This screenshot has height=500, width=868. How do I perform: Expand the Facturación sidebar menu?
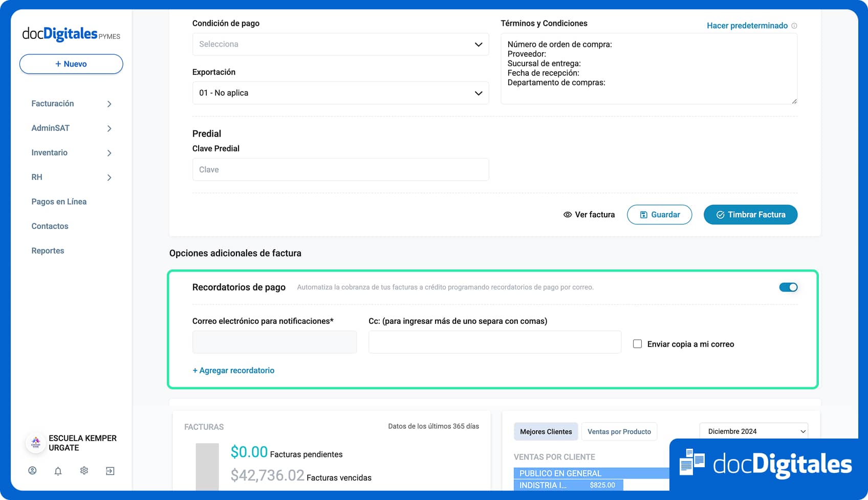tap(71, 103)
